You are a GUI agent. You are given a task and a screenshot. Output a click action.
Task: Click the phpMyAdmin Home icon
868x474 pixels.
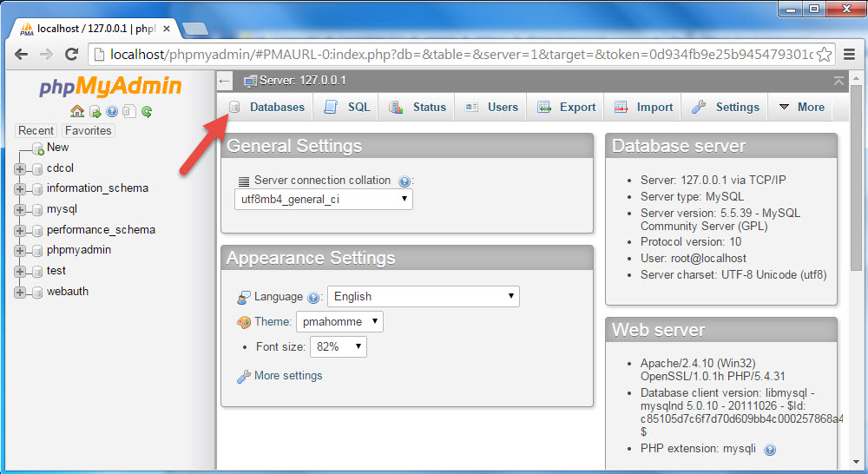[x=77, y=111]
